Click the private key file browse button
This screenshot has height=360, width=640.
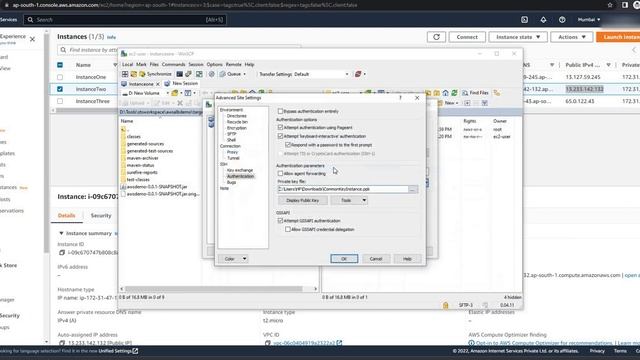click(413, 189)
